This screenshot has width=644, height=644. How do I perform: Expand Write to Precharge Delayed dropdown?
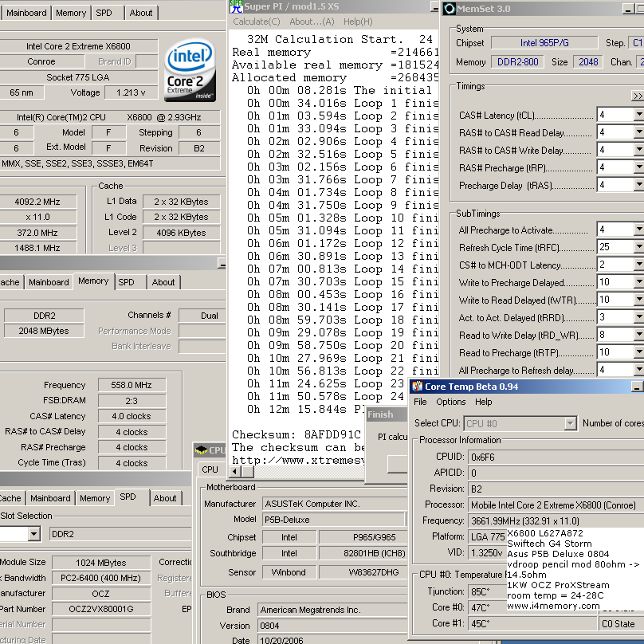(x=639, y=282)
